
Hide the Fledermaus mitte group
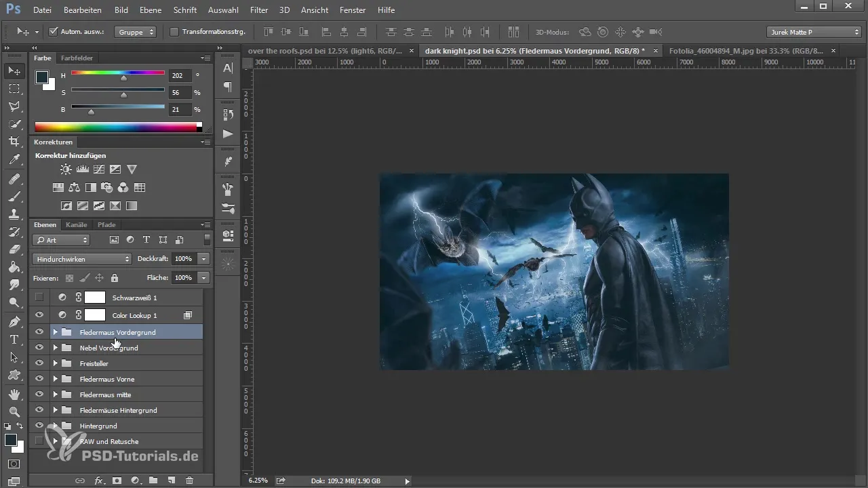click(x=39, y=394)
